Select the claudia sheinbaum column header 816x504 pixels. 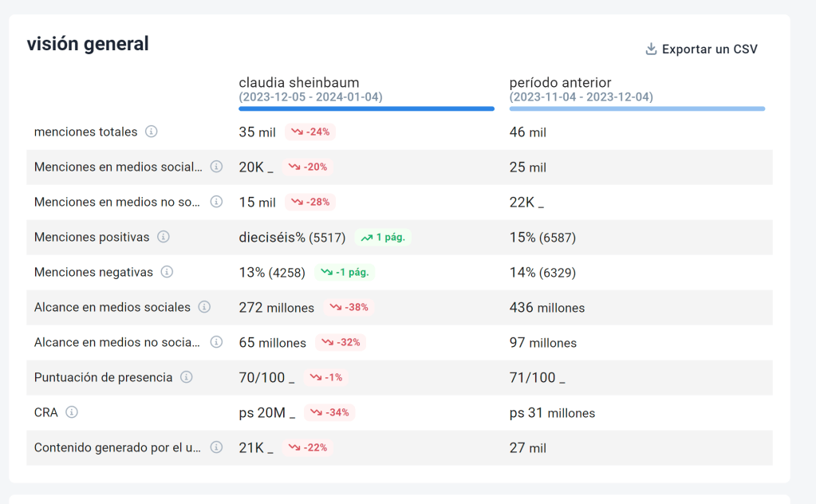tap(299, 83)
